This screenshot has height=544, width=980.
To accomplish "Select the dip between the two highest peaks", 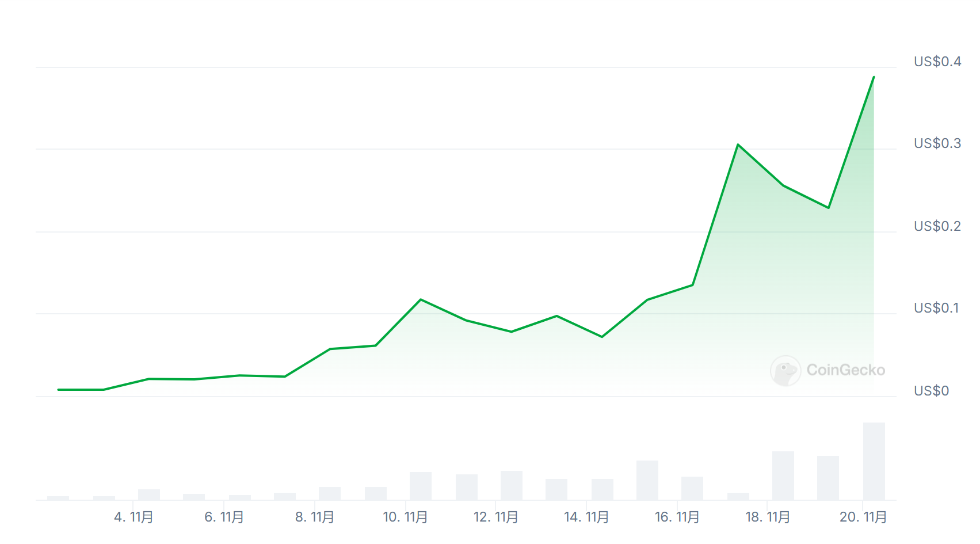I will click(829, 208).
